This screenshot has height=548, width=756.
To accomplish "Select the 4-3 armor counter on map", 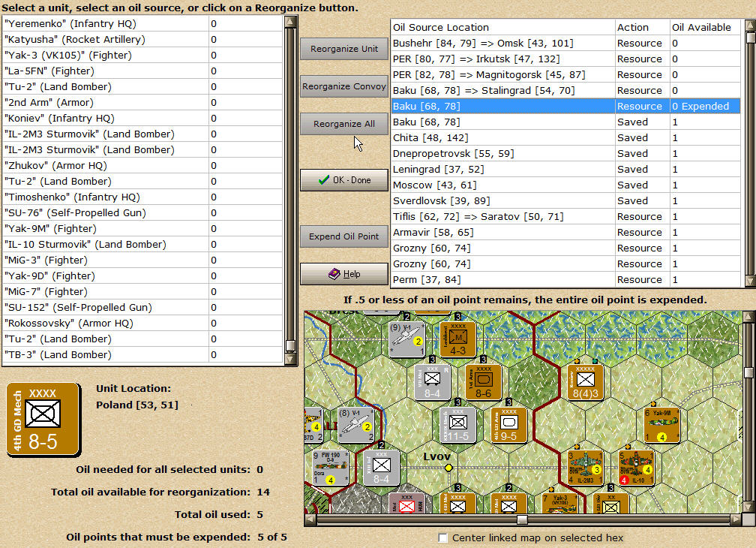I will (x=458, y=339).
